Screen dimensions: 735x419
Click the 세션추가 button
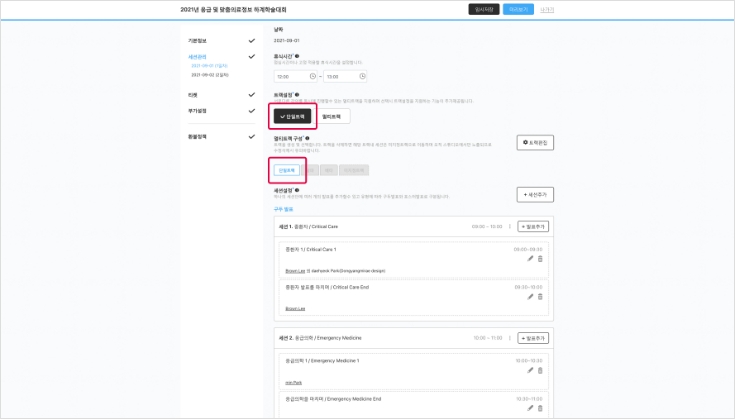coord(534,194)
